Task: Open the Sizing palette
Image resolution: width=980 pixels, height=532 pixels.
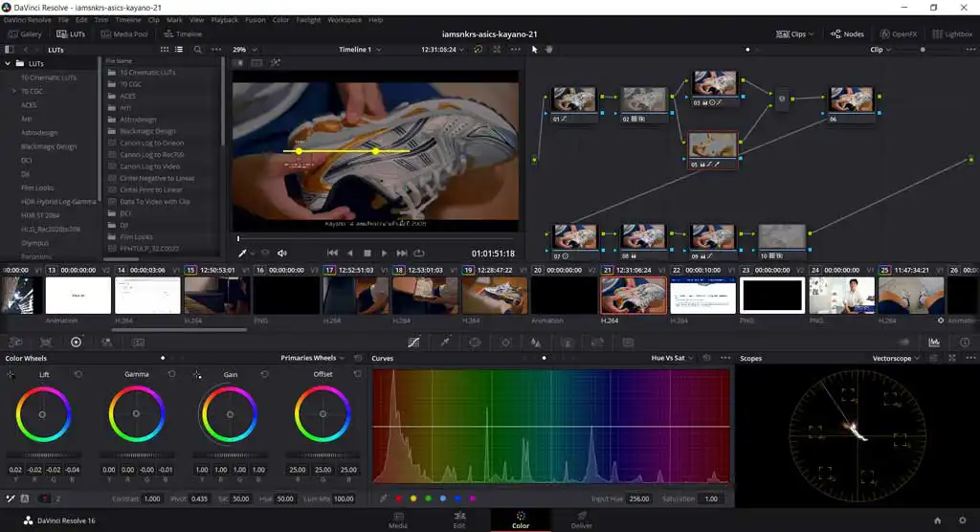Action: point(597,342)
